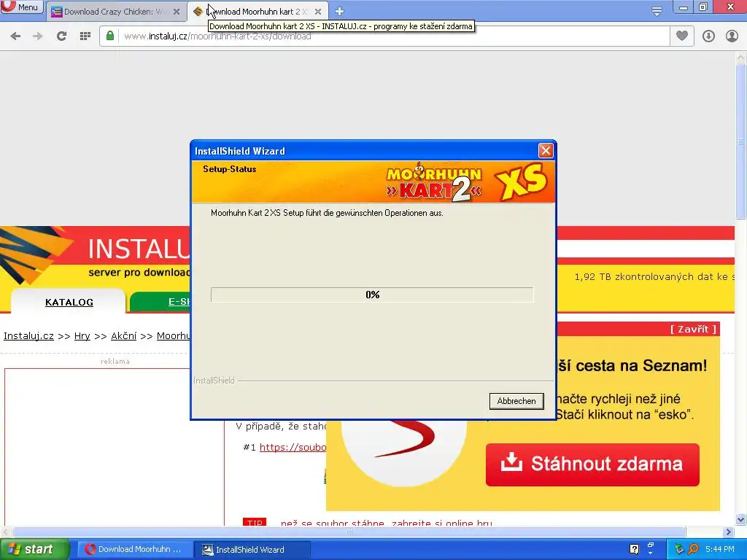Open the downloads icon in Opera toolbar

pyautogui.click(x=708, y=36)
